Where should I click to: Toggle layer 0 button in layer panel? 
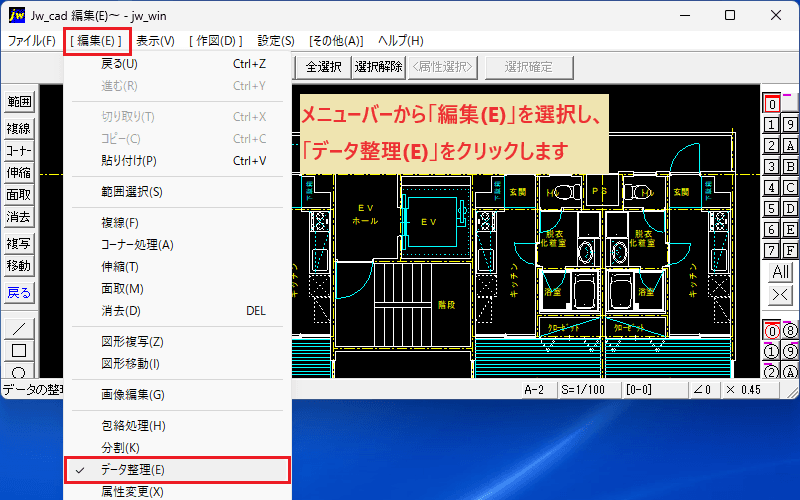(x=771, y=104)
